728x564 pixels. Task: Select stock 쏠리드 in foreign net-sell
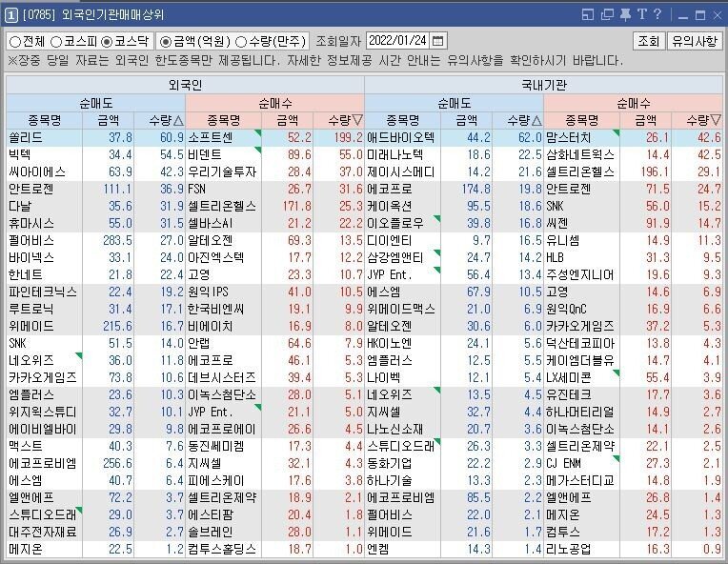coord(26,138)
